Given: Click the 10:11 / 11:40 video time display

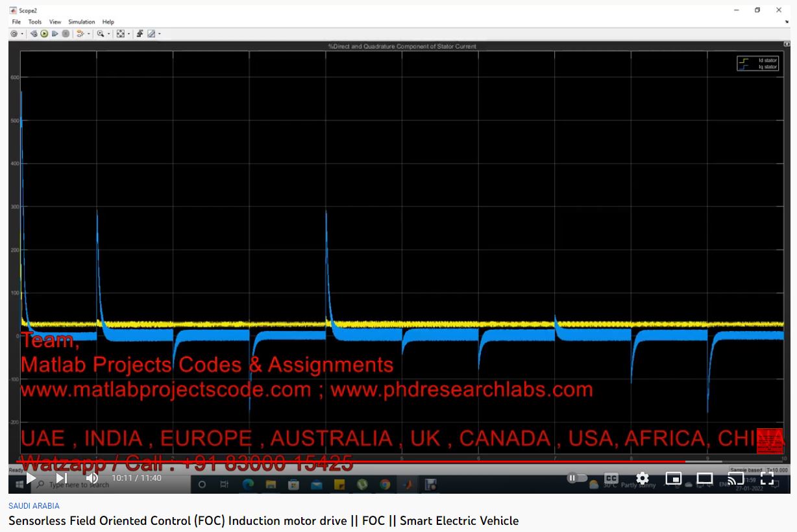Looking at the screenshot, I should pos(136,478).
